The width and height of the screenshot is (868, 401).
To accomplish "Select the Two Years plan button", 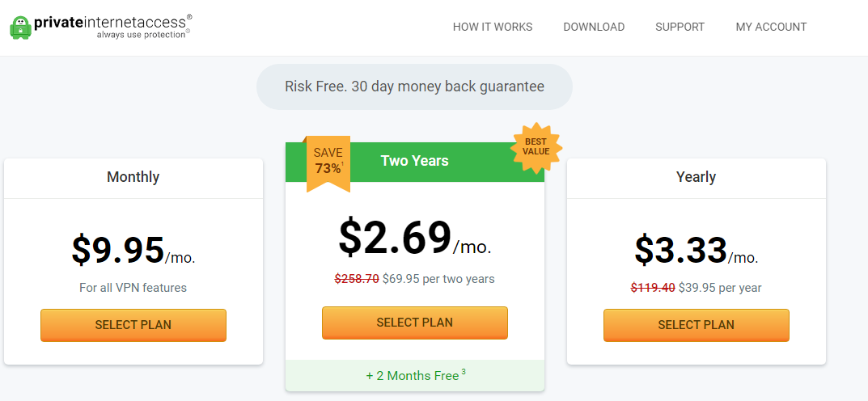I will click(415, 323).
